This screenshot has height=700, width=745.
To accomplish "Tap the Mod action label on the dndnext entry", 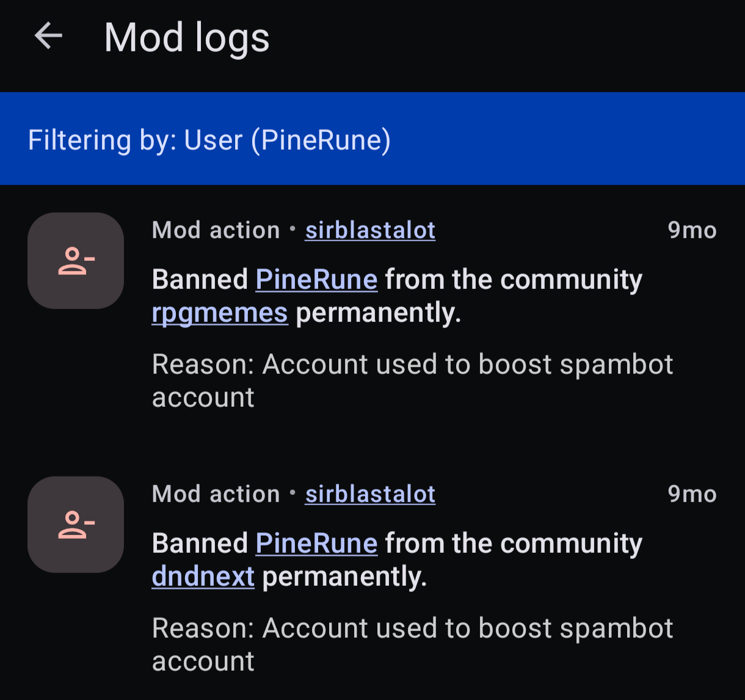I will (216, 494).
